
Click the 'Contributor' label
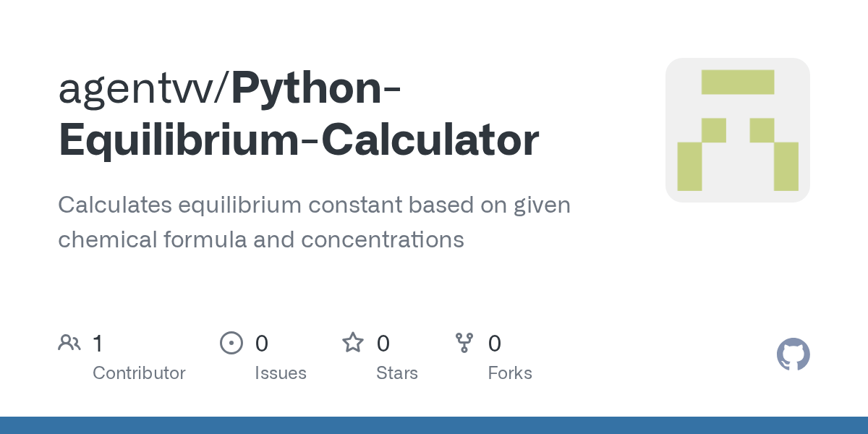(x=139, y=373)
